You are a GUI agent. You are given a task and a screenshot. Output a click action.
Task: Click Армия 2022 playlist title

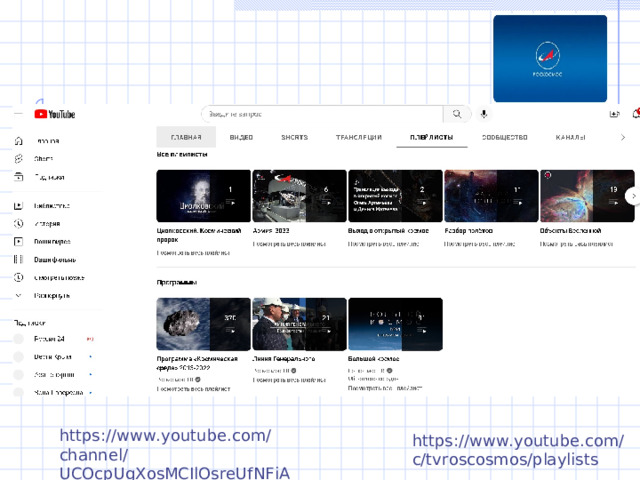pyautogui.click(x=271, y=231)
